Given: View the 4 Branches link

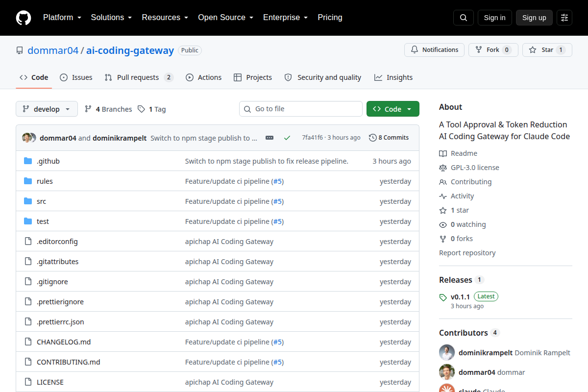Looking at the screenshot, I should click(108, 109).
